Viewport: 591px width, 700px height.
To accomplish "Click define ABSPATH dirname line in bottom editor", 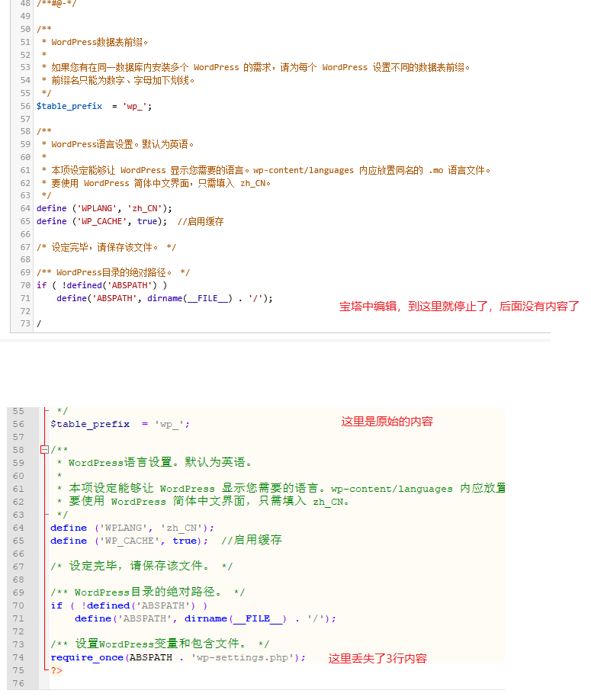I will (x=205, y=618).
